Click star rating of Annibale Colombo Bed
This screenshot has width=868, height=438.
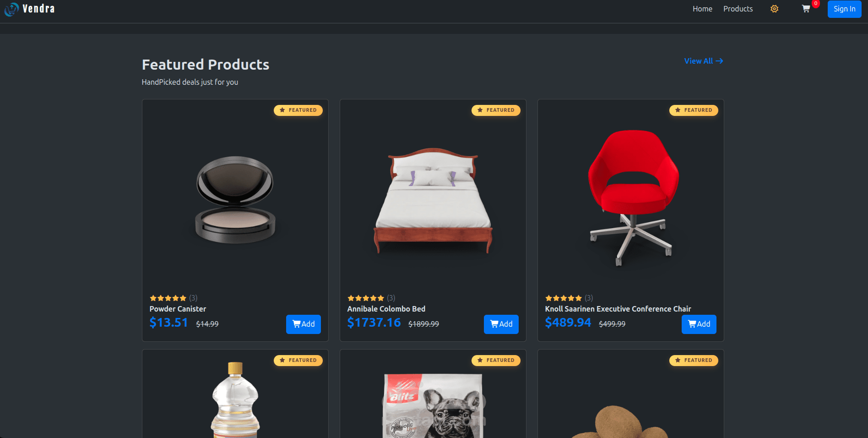coord(366,298)
